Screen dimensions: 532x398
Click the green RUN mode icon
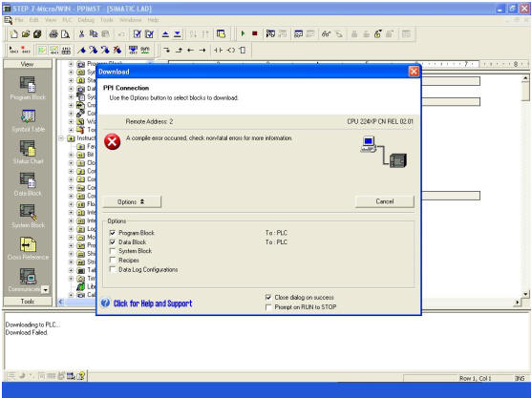click(243, 33)
